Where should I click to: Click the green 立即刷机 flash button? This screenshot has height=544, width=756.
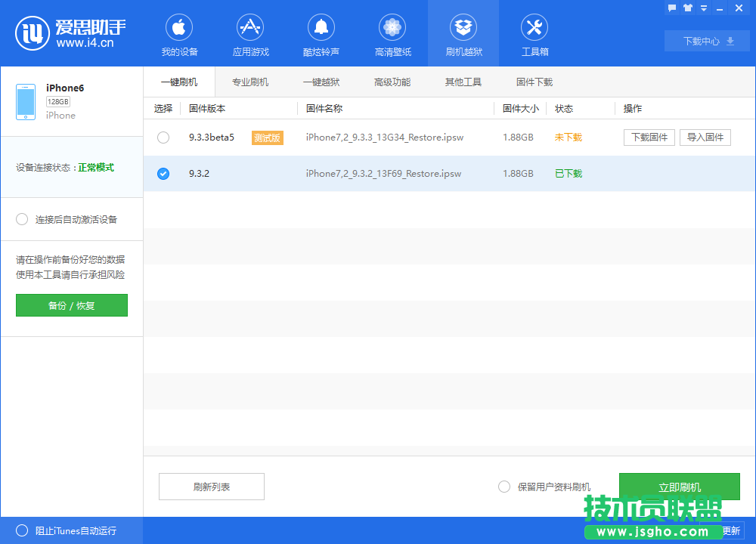[680, 487]
